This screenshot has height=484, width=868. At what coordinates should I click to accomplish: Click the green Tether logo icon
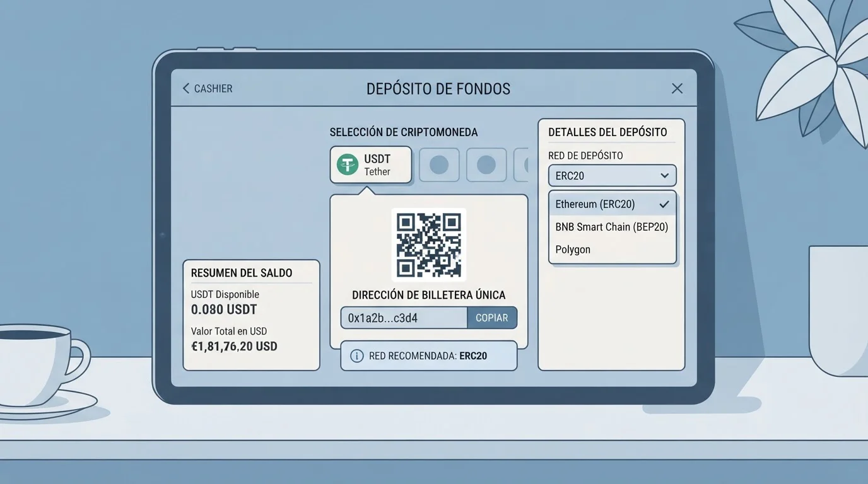pos(347,165)
